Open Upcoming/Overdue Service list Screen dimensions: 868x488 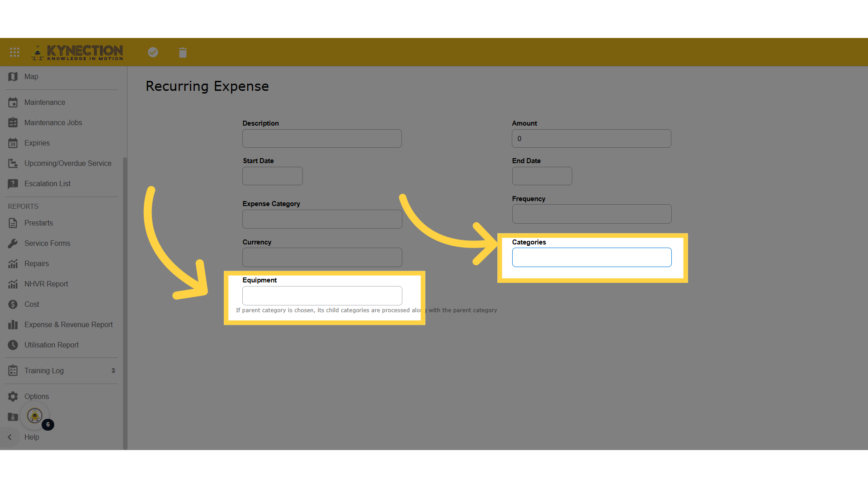click(x=68, y=164)
